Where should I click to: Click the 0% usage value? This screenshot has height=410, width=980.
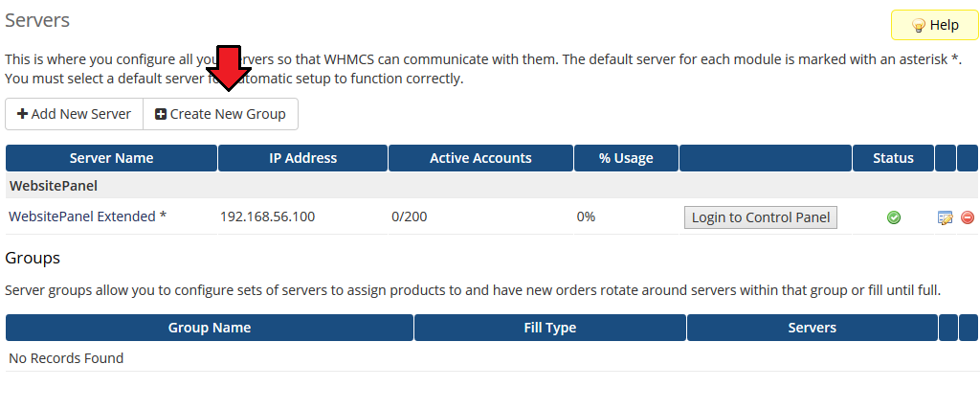(x=586, y=216)
